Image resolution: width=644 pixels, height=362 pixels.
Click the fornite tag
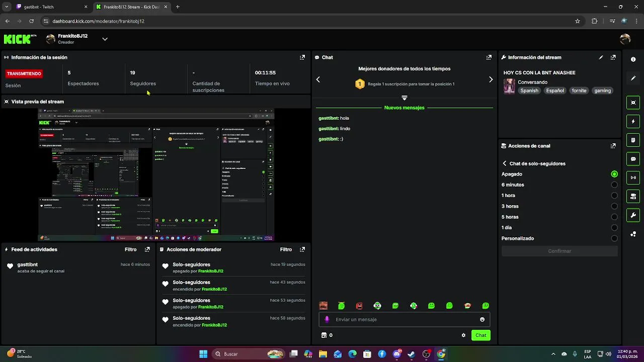point(579,90)
